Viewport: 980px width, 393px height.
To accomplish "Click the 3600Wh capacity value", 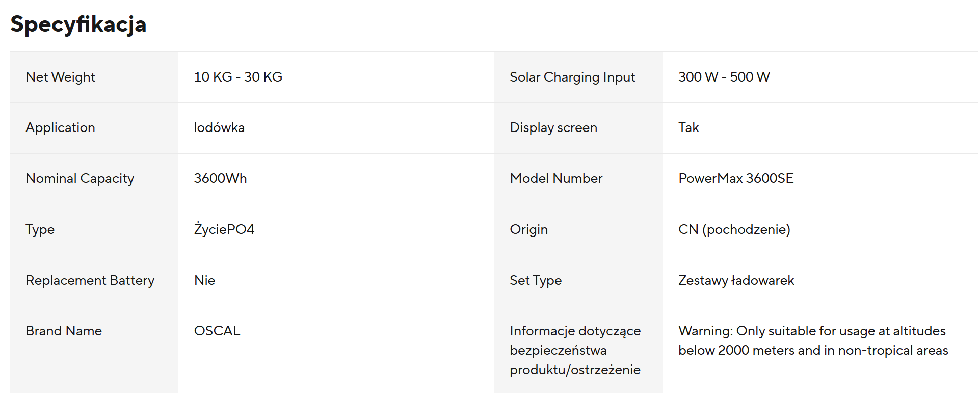I will (220, 178).
